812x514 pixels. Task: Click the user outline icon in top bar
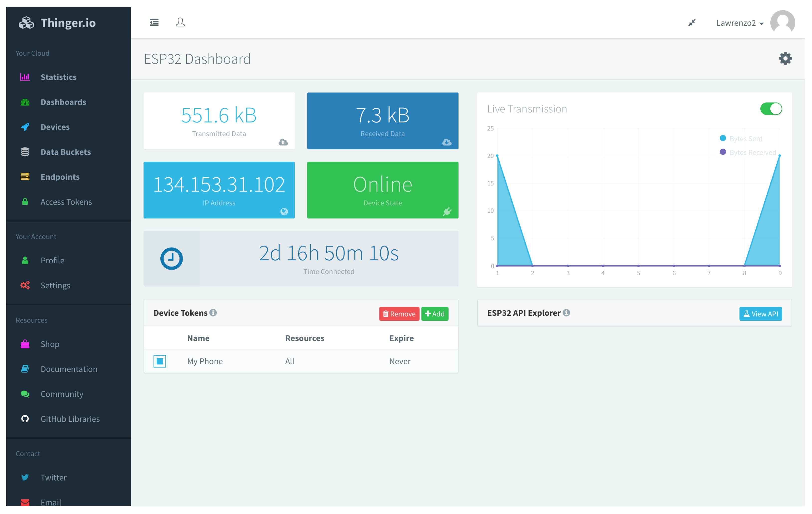click(x=180, y=22)
